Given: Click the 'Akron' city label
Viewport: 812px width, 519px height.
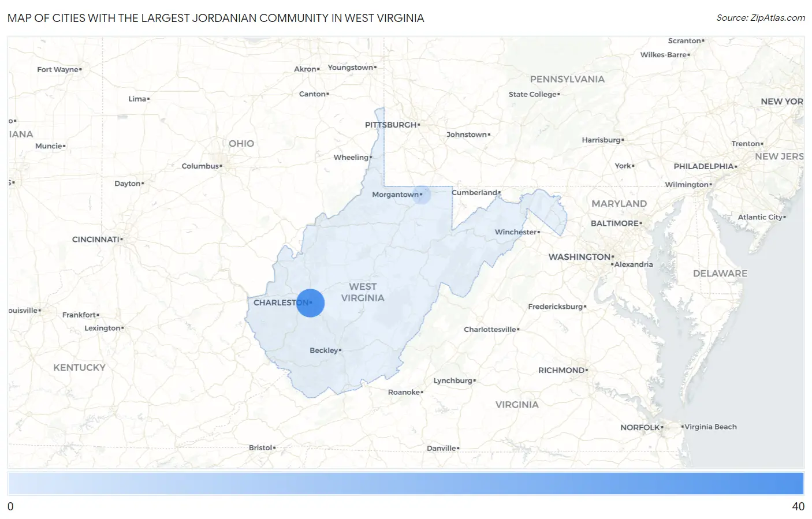Looking at the screenshot, I should (x=305, y=69).
